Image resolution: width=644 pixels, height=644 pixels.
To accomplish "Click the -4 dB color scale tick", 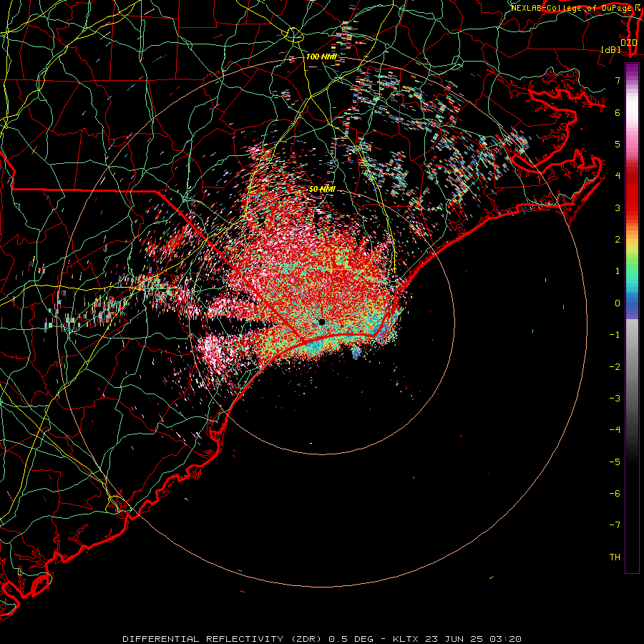I will tap(615, 430).
